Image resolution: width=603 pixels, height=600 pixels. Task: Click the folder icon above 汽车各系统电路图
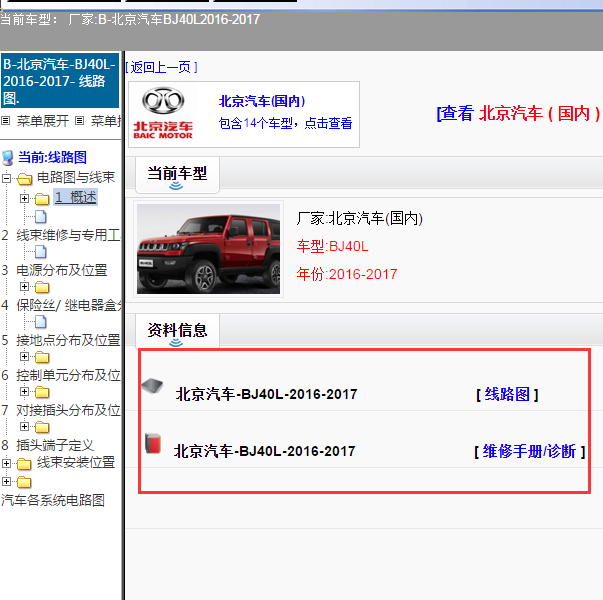point(24,482)
